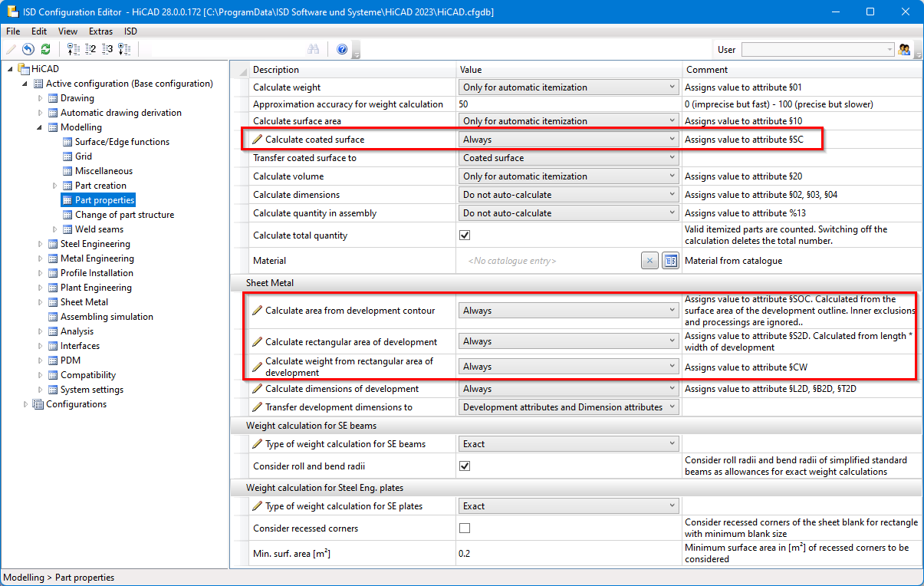
Task: Toggle the Consider roll and bend radii checkbox
Action: click(465, 466)
